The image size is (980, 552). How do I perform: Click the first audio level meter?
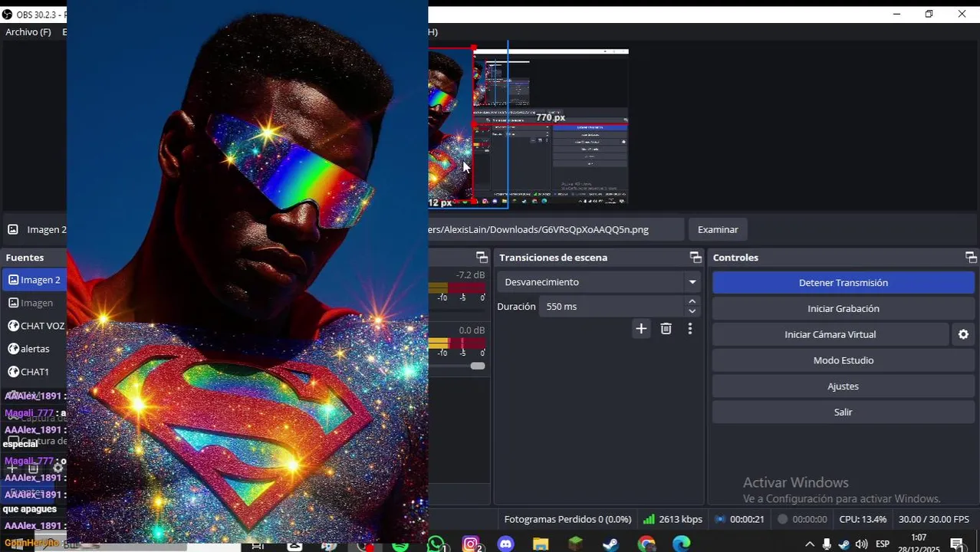coord(457,288)
